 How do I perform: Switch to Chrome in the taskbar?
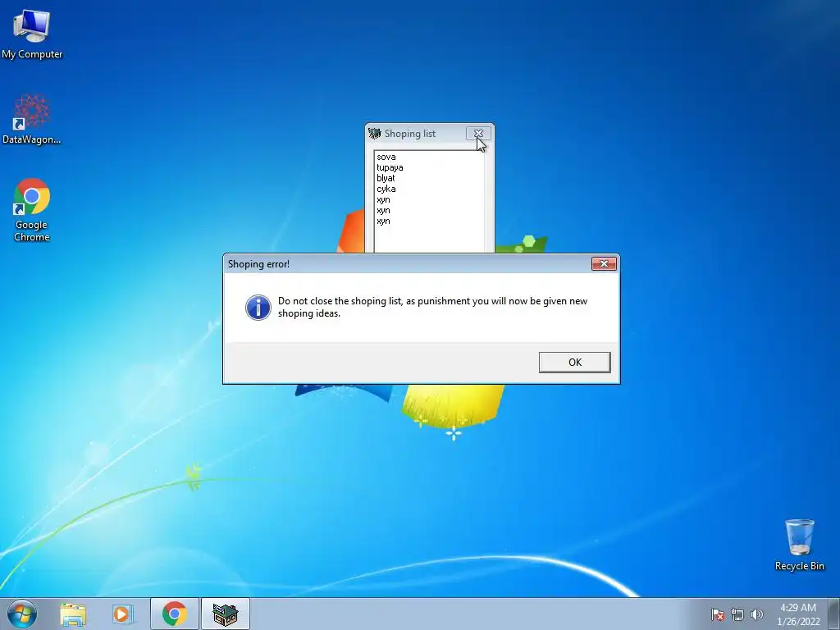[x=175, y=614]
